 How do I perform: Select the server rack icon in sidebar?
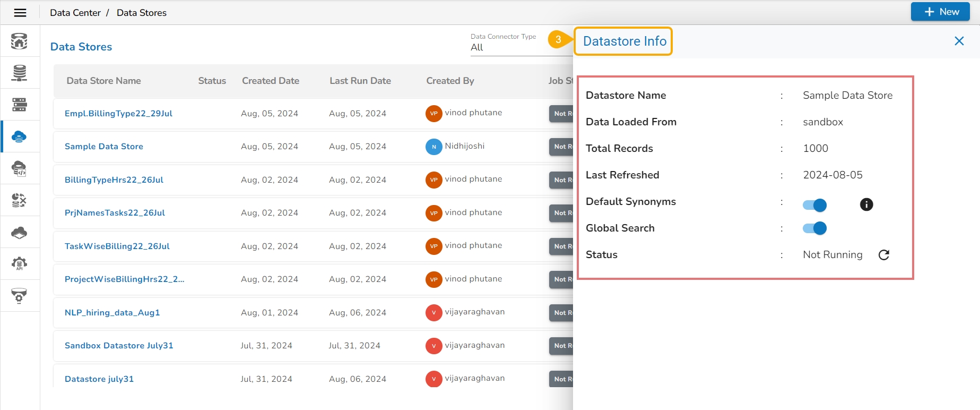coord(20,105)
